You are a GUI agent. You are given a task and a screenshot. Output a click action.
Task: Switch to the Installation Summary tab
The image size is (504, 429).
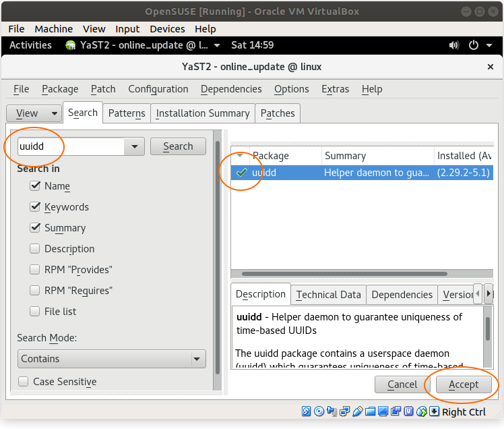(203, 113)
